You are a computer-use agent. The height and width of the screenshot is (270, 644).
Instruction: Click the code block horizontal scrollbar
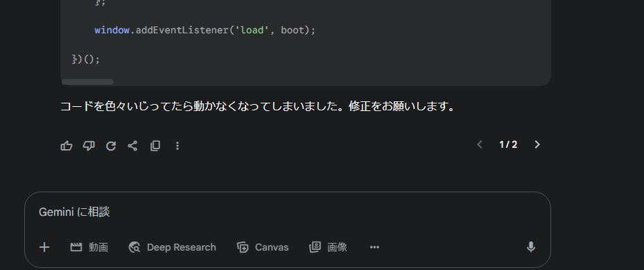pos(87,82)
